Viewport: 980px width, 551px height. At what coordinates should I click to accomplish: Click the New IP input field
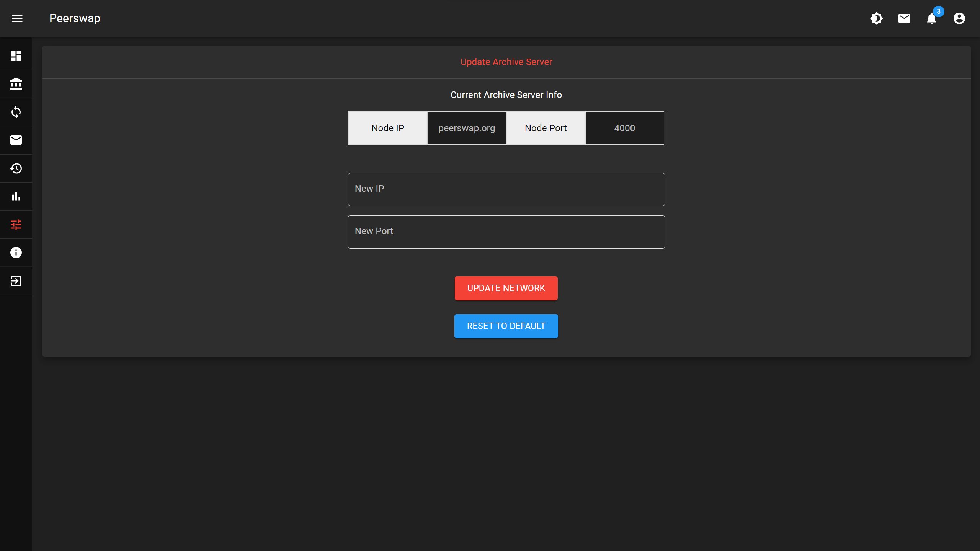(x=506, y=189)
